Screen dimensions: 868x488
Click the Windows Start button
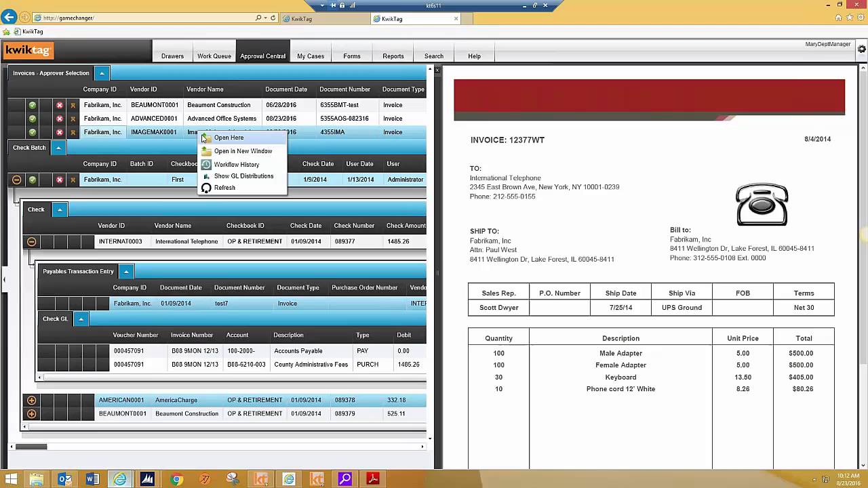(10, 479)
